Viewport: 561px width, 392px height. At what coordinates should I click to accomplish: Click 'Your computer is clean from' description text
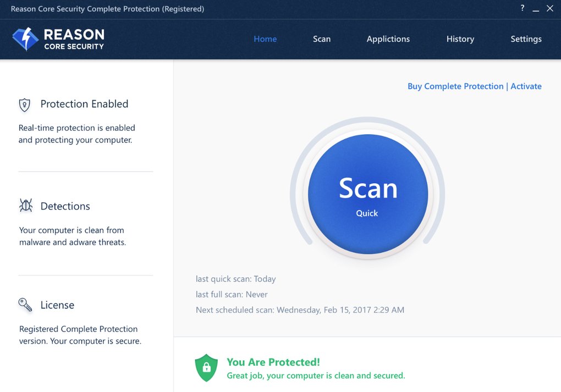pos(73,236)
